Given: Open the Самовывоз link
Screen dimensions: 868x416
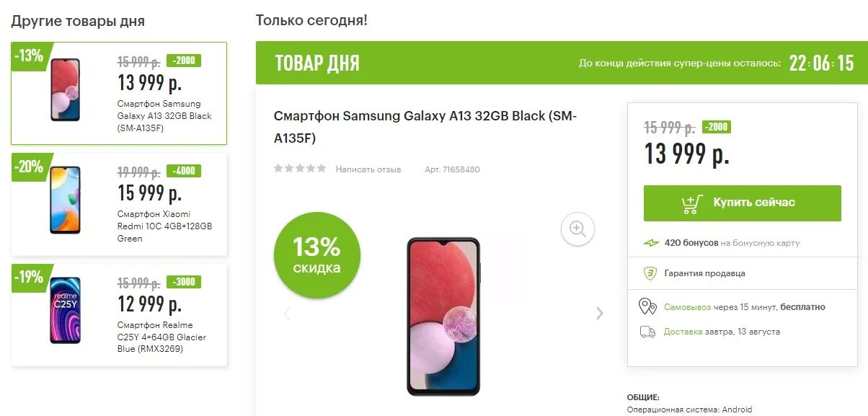Looking at the screenshot, I should (687, 307).
